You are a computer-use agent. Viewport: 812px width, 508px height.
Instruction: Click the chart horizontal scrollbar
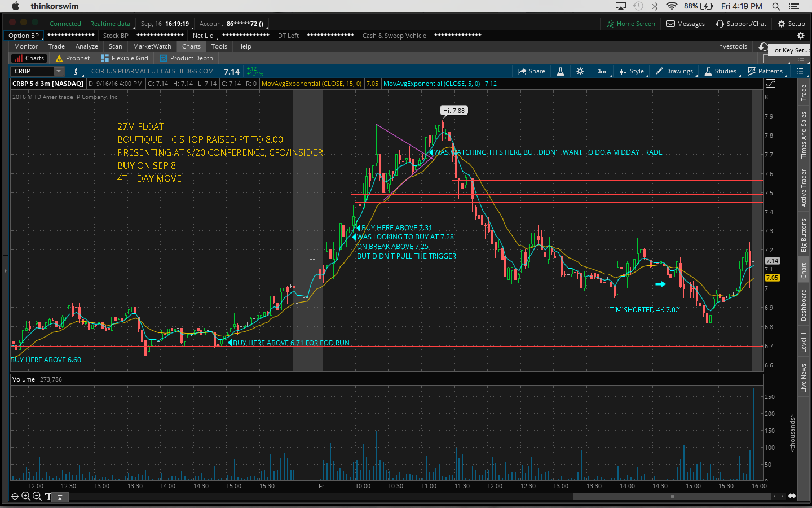672,497
